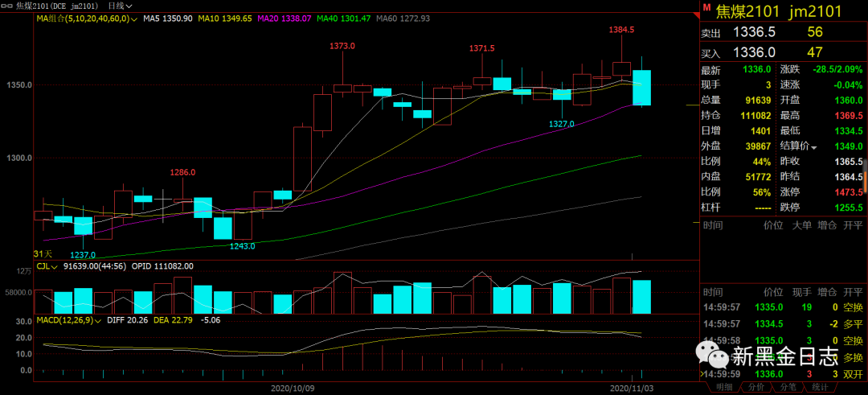Click the OPID 111082.00 label

pos(162,266)
